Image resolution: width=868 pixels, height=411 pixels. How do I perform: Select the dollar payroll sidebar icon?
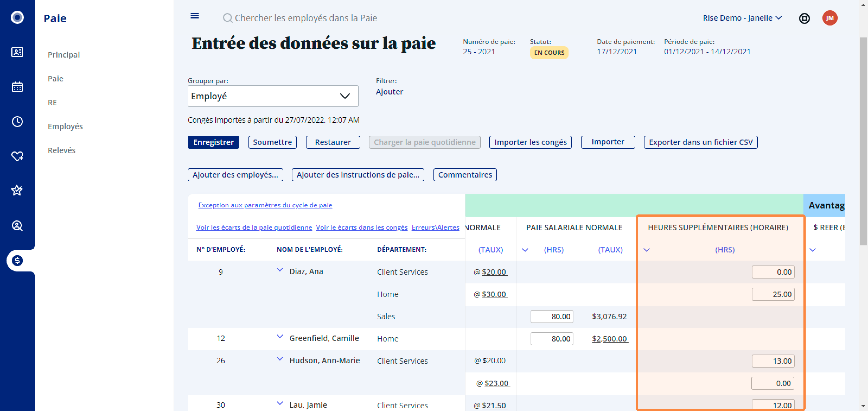pos(17,261)
